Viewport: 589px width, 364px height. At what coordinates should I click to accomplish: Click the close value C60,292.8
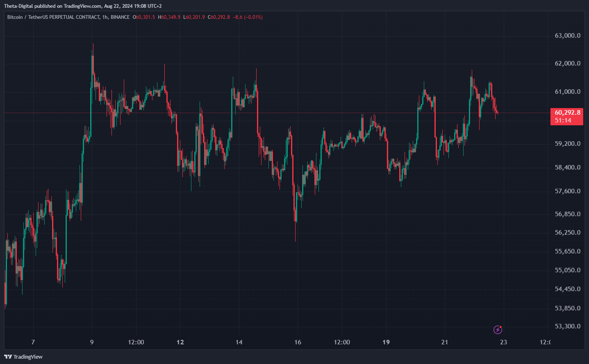click(x=219, y=17)
